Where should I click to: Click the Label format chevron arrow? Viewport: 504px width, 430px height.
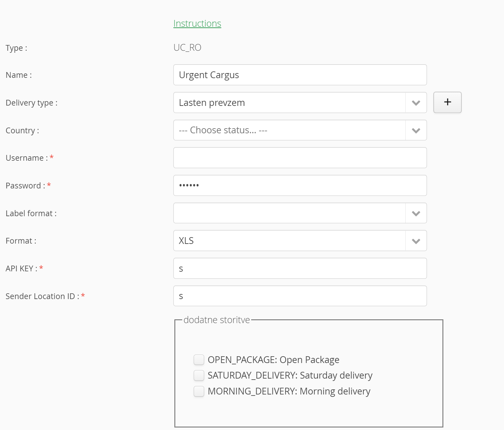[x=416, y=213]
